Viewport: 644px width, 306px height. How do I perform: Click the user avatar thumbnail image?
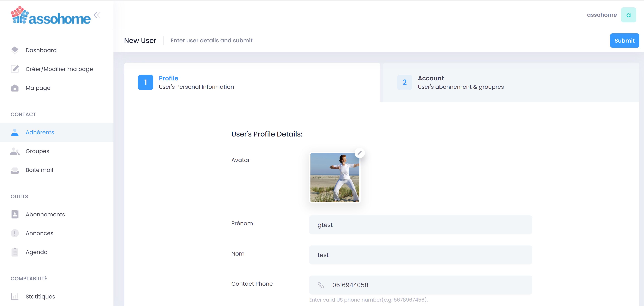335,177
